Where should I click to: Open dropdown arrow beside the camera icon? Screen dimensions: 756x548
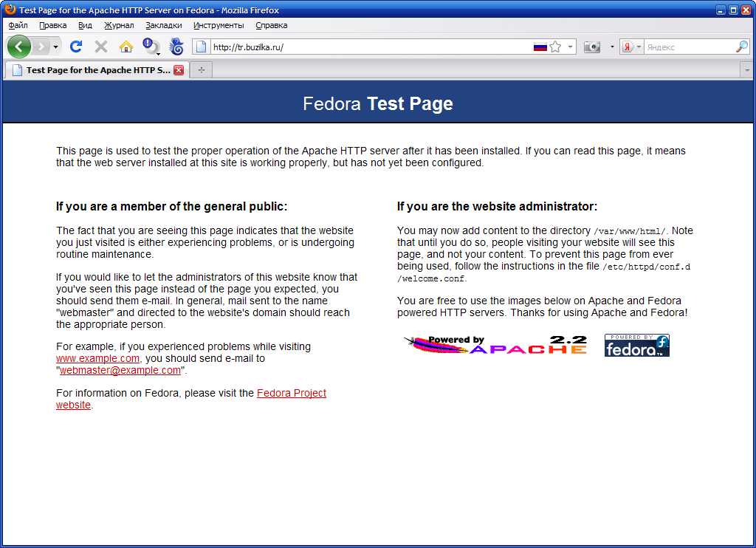tap(612, 47)
